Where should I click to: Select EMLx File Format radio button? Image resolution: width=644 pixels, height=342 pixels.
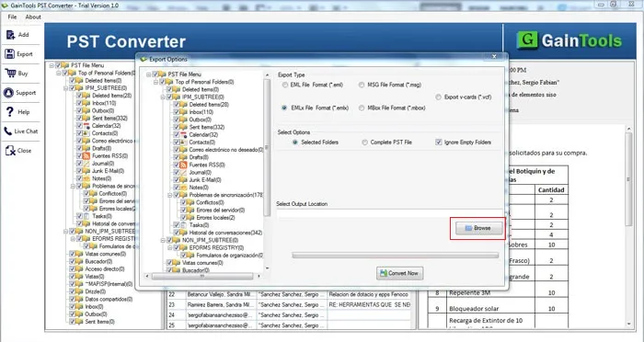pos(284,108)
